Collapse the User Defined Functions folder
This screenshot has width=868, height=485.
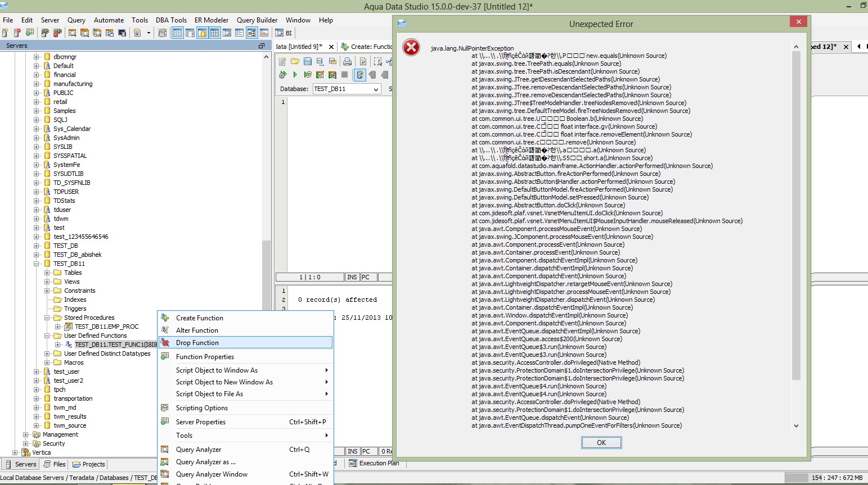pyautogui.click(x=47, y=336)
